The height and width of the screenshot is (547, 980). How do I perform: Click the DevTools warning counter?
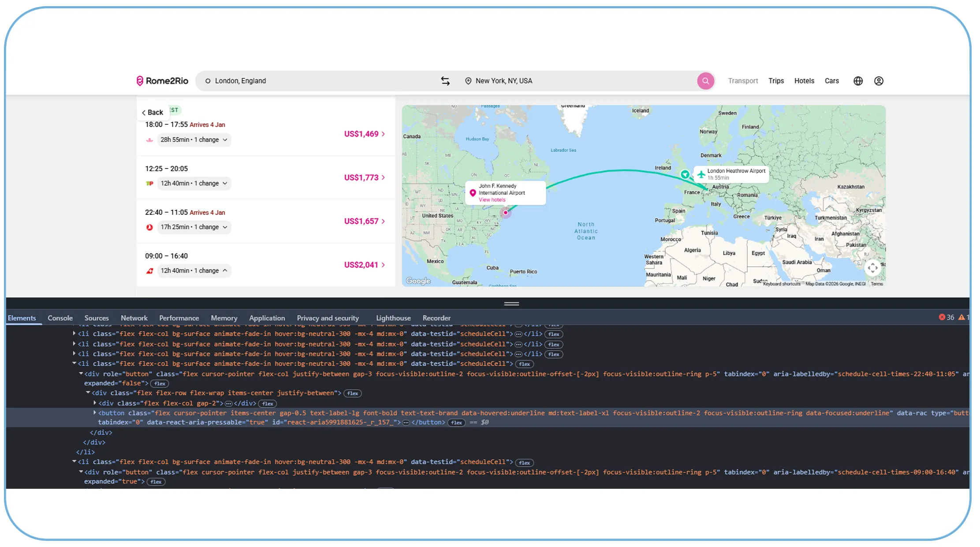[x=963, y=317]
